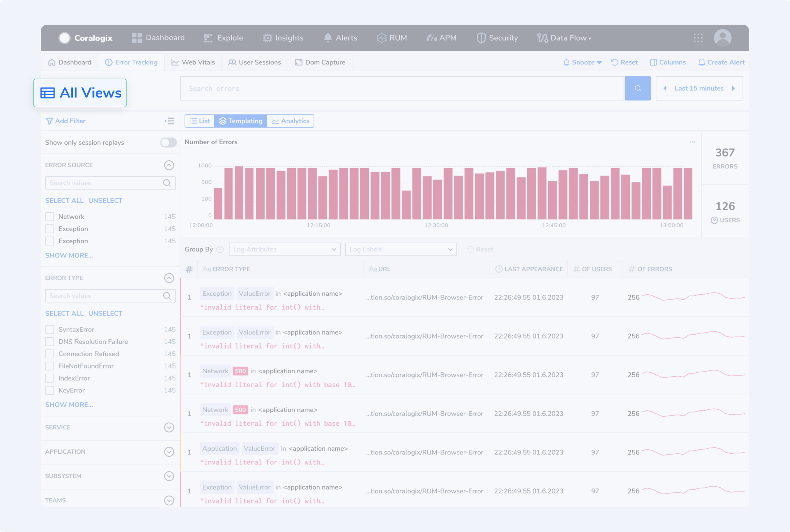Click Error Type search magnifier icon
The image size is (790, 532).
coord(167,296)
